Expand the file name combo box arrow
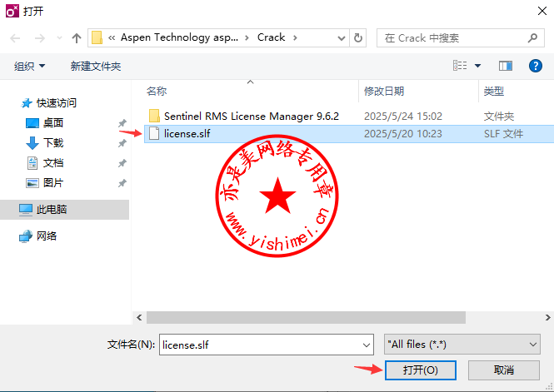The height and width of the screenshot is (392, 554). click(x=367, y=345)
